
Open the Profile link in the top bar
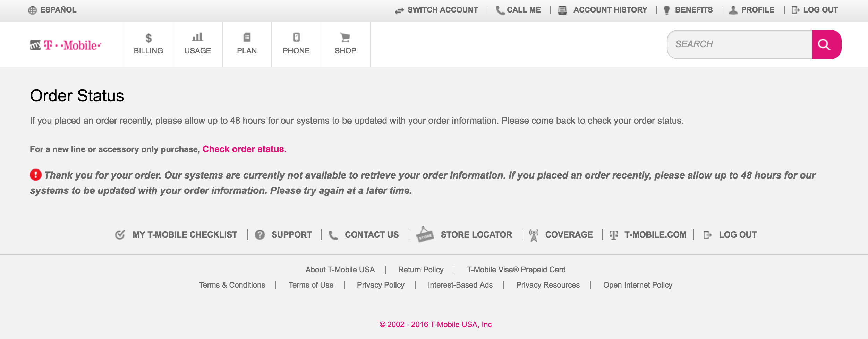point(757,10)
